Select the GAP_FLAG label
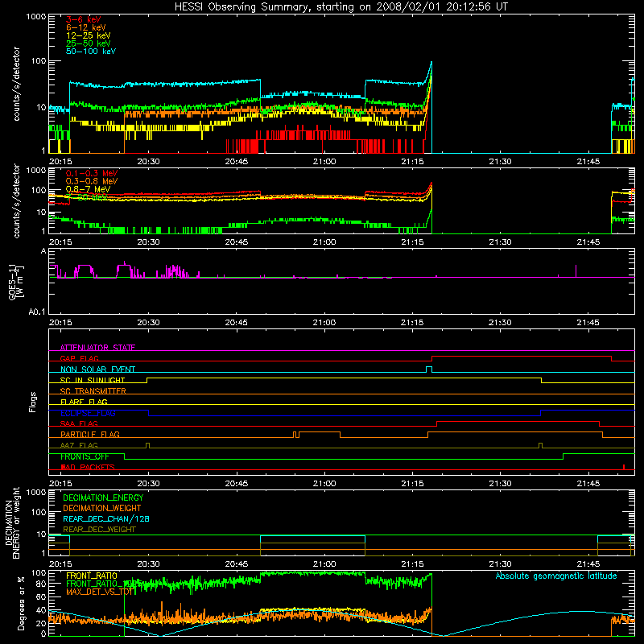Screen dimensions: 644x644 point(79,358)
